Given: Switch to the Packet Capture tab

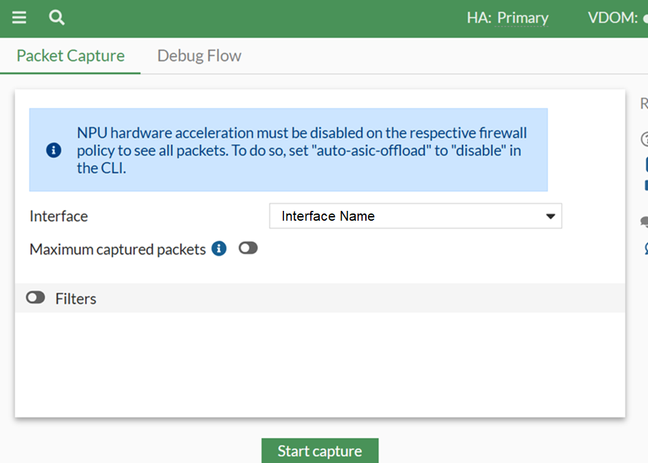Looking at the screenshot, I should coord(70,56).
